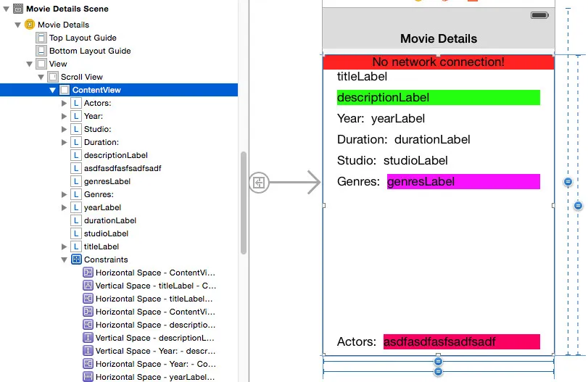Click the Movie Details navigation bar title
This screenshot has width=588, height=382.
pyautogui.click(x=439, y=38)
